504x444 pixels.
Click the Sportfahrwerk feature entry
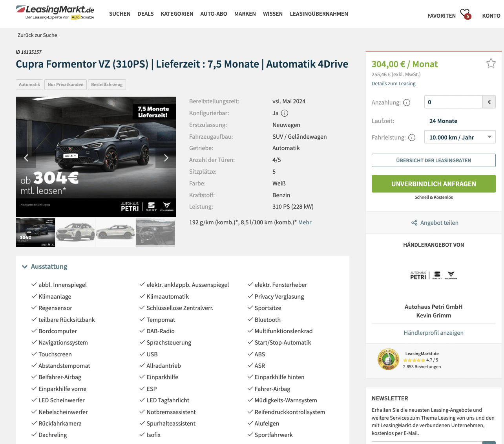pos(274,435)
